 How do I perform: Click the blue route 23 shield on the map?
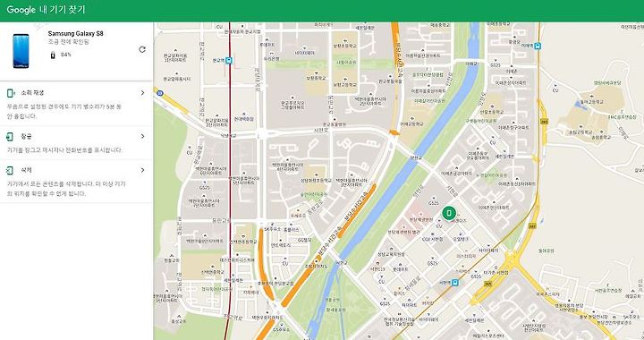[160, 94]
